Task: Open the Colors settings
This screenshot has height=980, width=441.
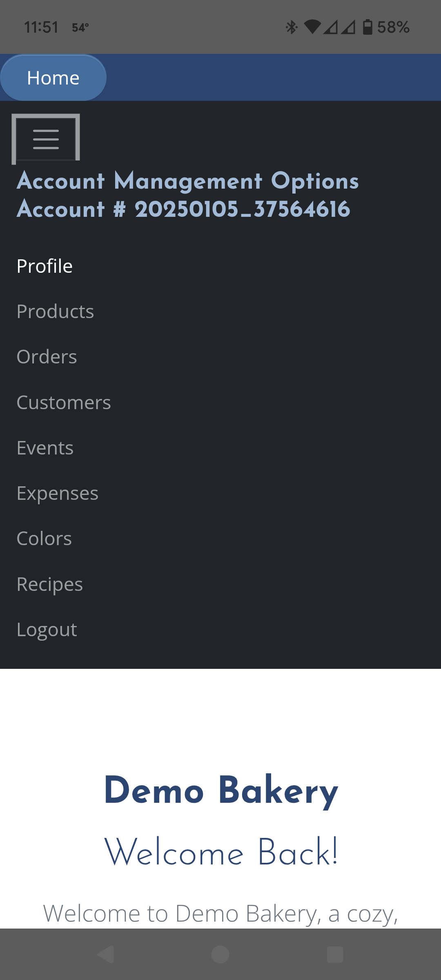Action: pyautogui.click(x=44, y=539)
